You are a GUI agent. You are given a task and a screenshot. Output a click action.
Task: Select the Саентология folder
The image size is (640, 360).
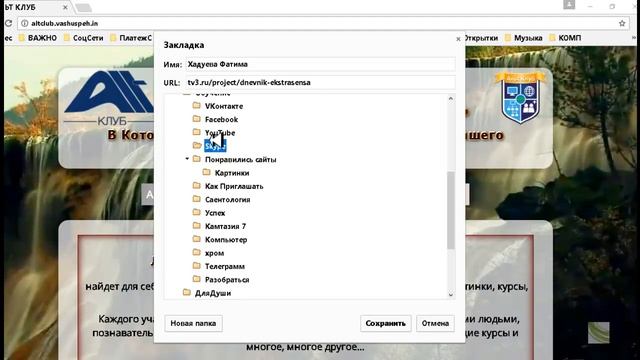click(227, 200)
